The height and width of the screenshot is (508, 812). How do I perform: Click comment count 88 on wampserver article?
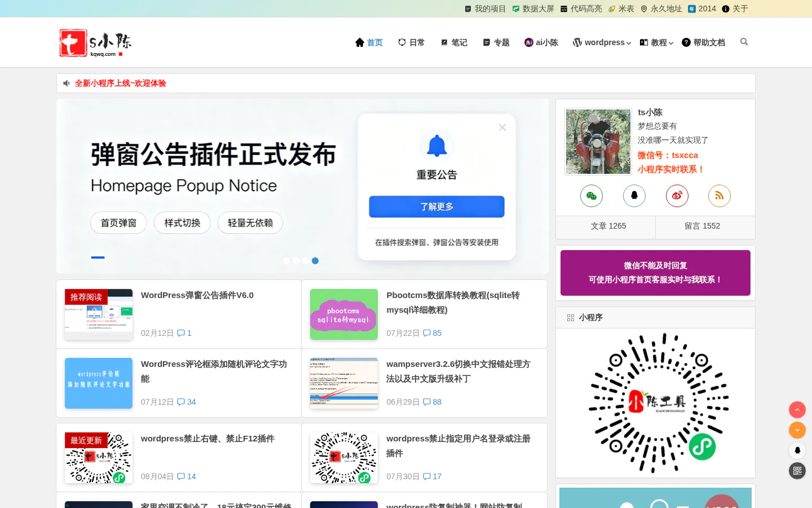433,402
